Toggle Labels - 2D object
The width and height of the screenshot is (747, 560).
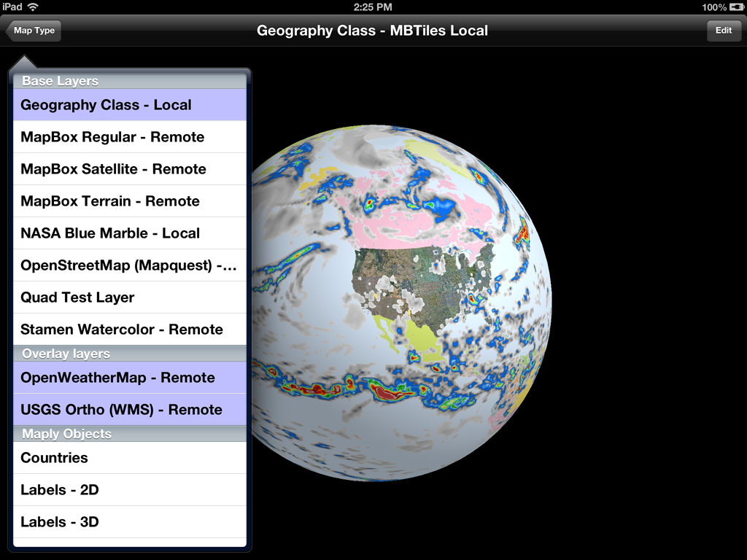(130, 490)
